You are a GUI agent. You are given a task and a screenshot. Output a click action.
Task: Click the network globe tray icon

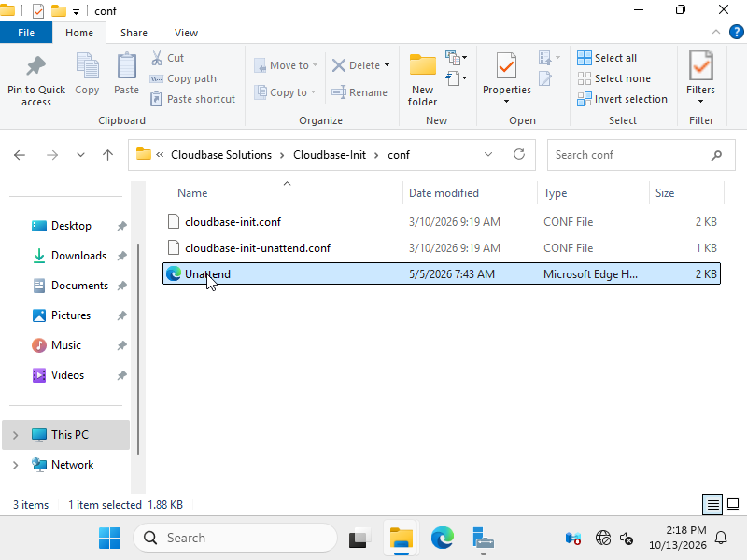click(x=602, y=539)
